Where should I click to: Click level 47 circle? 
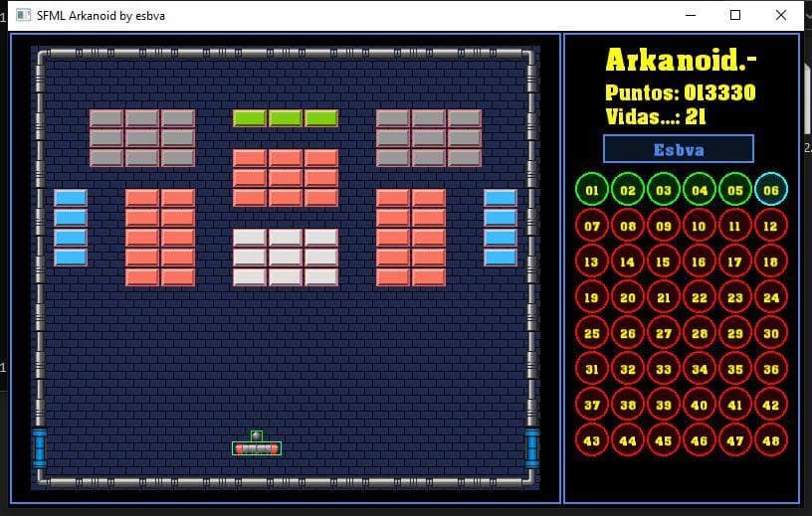point(734,440)
